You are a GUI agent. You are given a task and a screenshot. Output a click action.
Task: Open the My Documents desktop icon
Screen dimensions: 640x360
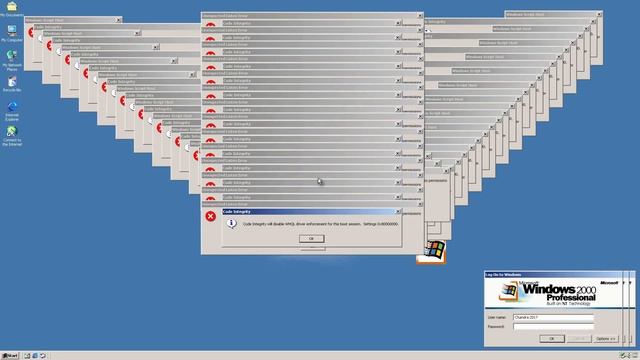(x=12, y=8)
